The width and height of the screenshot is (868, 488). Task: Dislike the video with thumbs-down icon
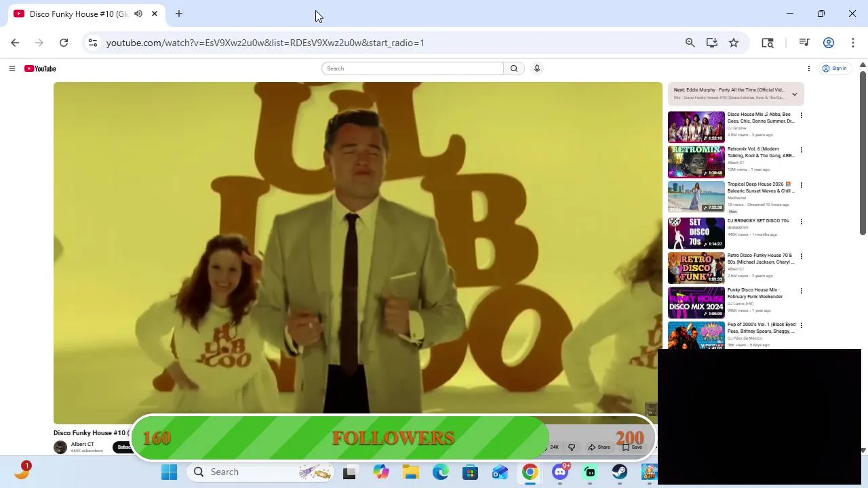coord(572,447)
